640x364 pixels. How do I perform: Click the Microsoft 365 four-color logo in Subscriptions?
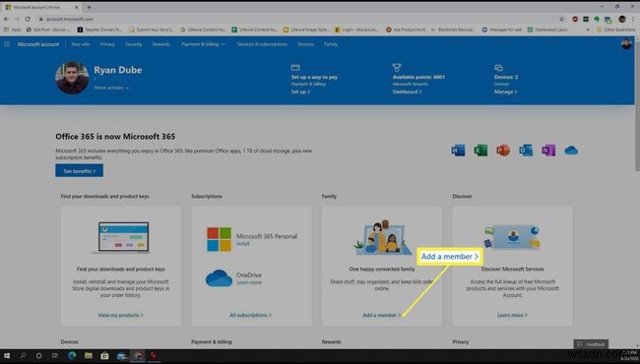coord(220,239)
